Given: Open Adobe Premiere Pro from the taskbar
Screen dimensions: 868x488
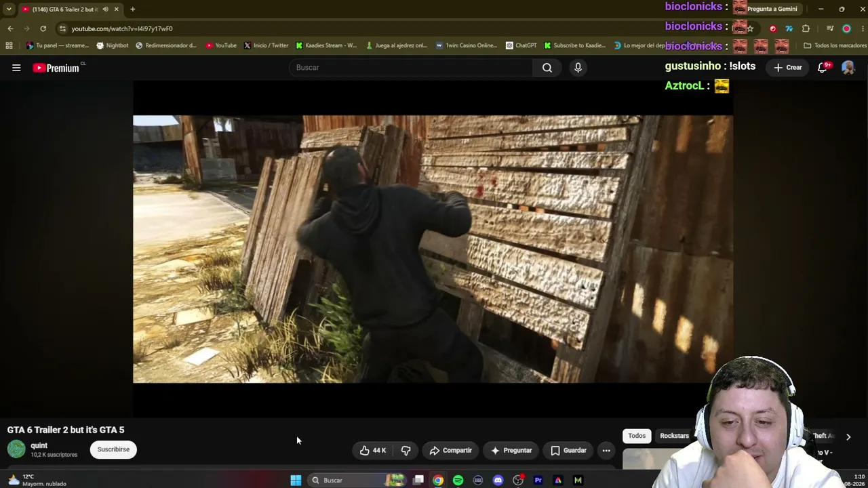Looking at the screenshot, I should pos(538,480).
